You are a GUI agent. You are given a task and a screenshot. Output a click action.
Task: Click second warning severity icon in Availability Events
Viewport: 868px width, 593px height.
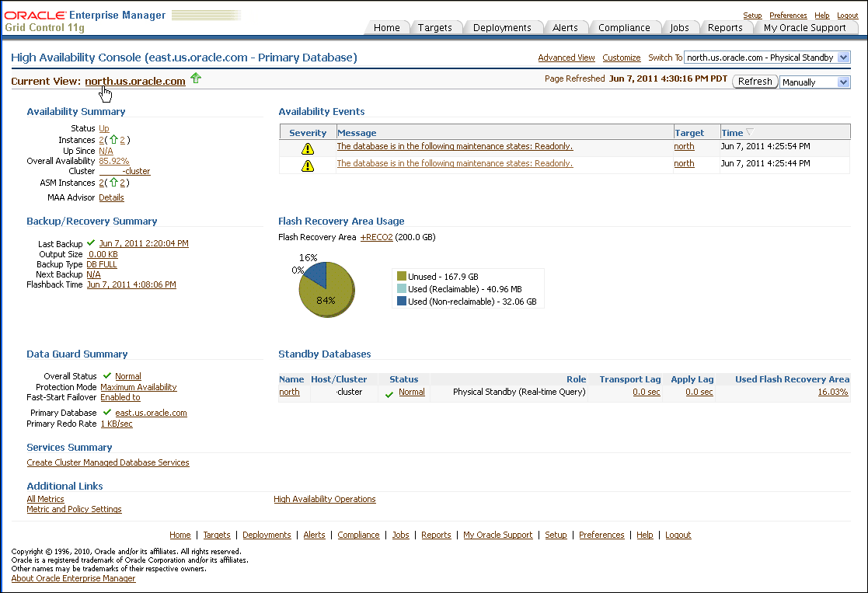click(308, 165)
